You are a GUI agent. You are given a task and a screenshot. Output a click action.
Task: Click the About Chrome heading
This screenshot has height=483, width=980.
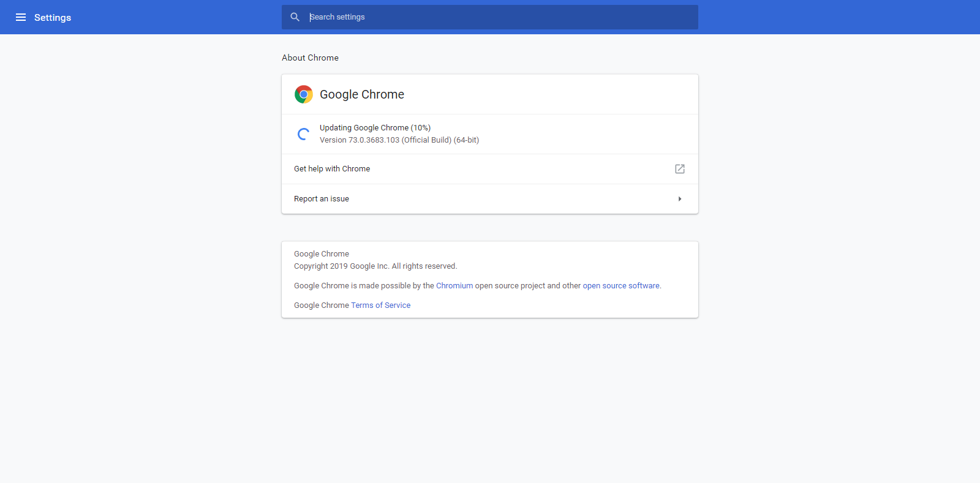(310, 58)
